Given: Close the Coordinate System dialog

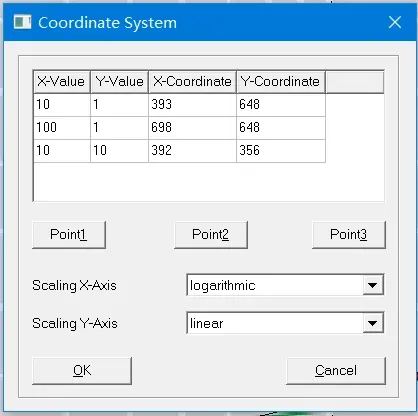Looking at the screenshot, I should click(395, 22).
